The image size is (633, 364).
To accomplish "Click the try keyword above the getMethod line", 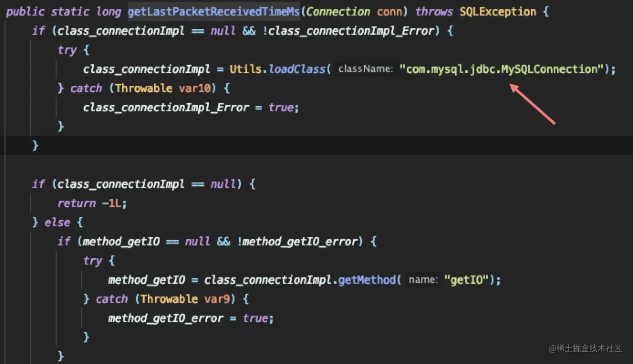I will pos(93,260).
